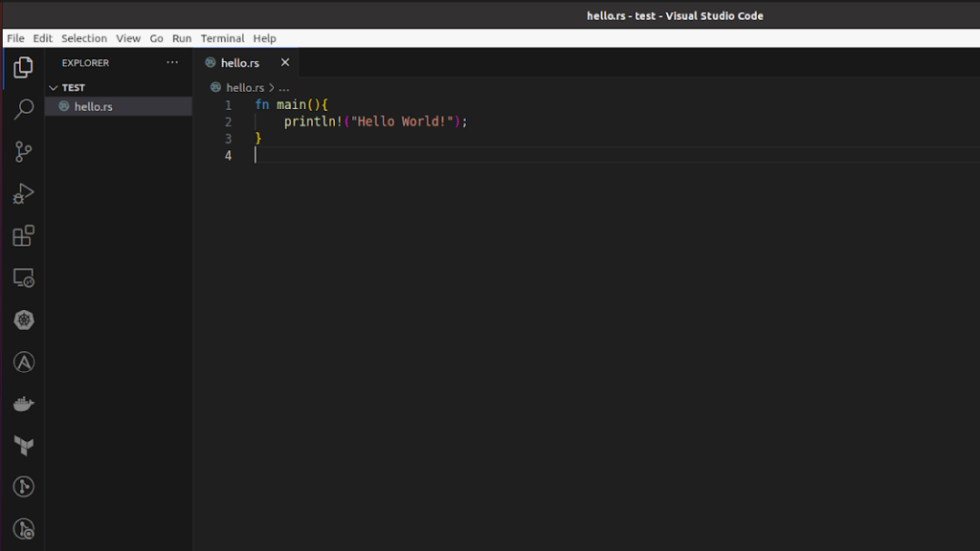Viewport: 980px width, 551px height.
Task: Click on the println! code line
Action: [x=375, y=121]
